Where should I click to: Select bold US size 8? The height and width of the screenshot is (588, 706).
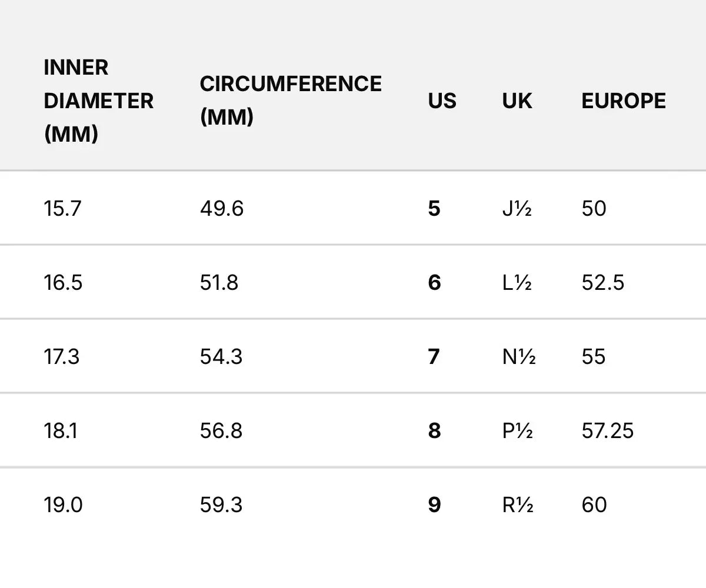[x=434, y=431]
